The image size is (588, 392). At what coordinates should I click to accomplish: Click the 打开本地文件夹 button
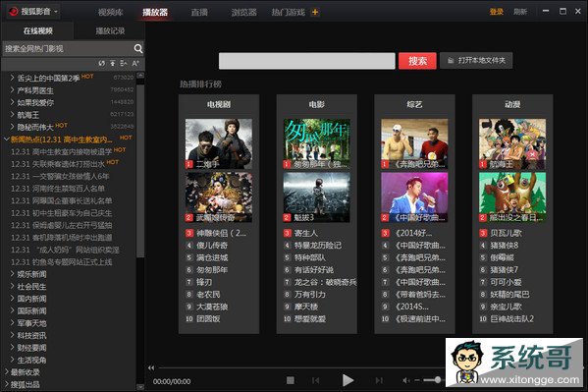coord(476,61)
